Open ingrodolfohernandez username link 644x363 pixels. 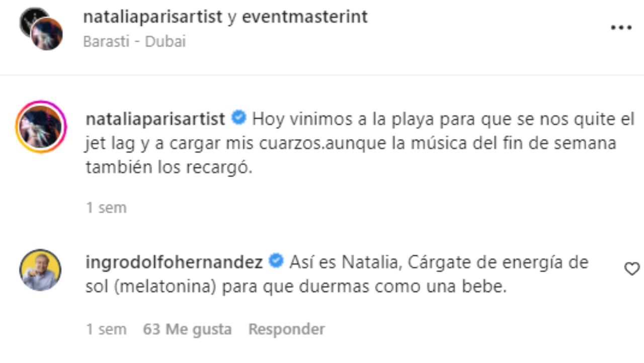pyautogui.click(x=174, y=262)
